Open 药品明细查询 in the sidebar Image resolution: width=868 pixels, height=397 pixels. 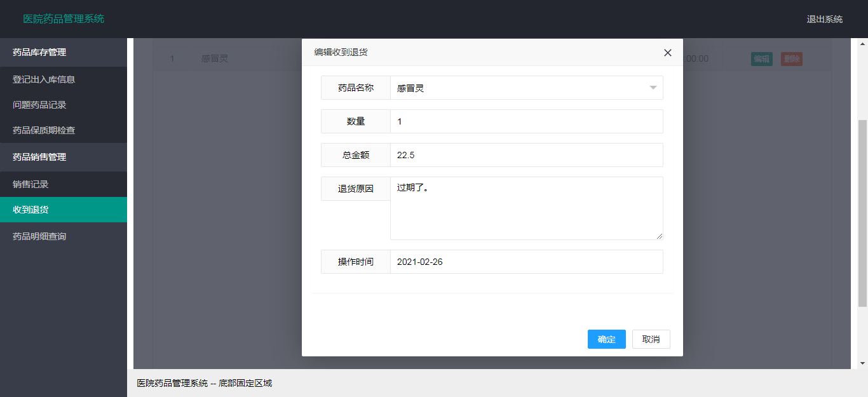[64, 236]
